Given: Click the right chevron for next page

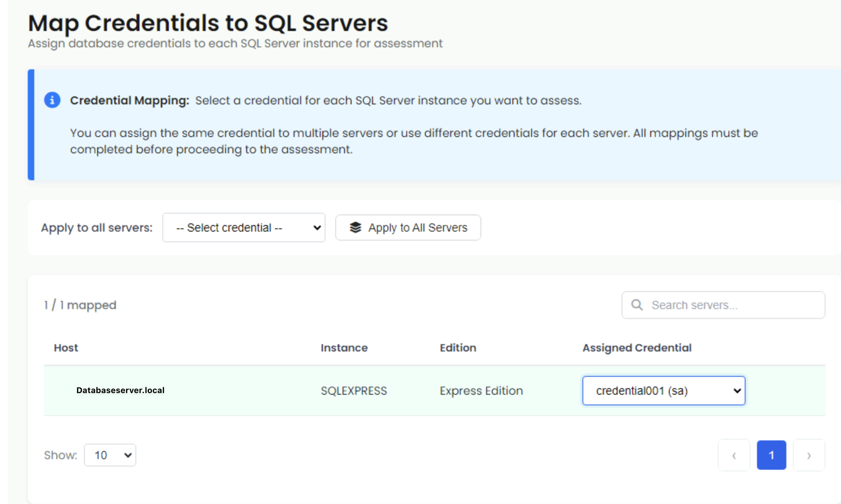Looking at the screenshot, I should (809, 455).
